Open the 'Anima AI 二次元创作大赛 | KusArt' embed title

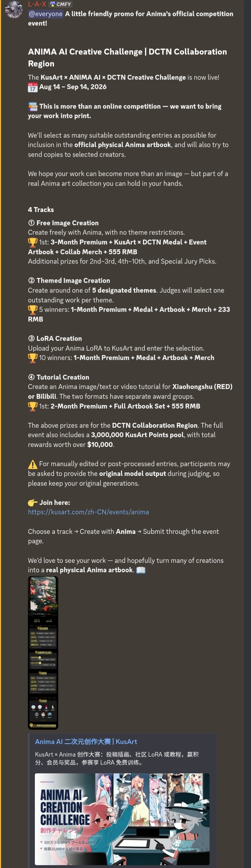click(86, 742)
